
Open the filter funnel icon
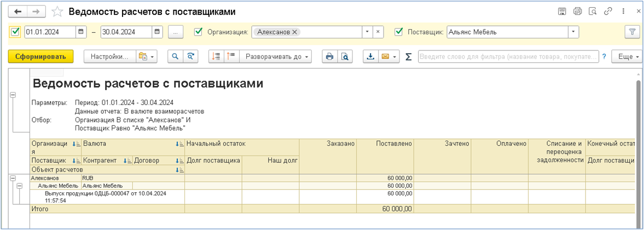(632, 32)
